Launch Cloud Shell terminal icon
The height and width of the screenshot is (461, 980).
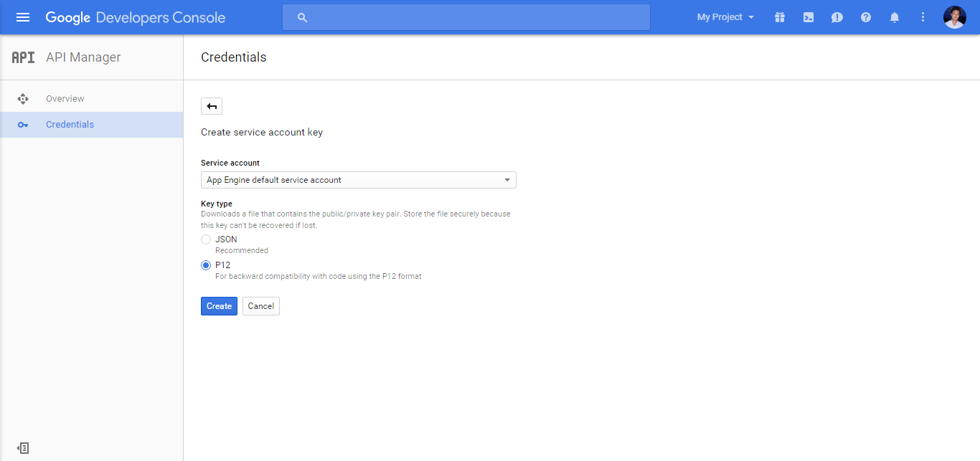pyautogui.click(x=809, y=17)
